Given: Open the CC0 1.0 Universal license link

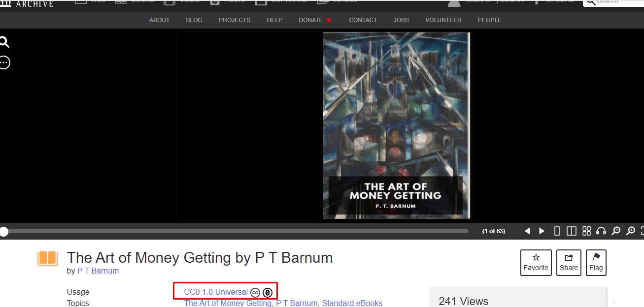Looking at the screenshot, I should pyautogui.click(x=216, y=292).
